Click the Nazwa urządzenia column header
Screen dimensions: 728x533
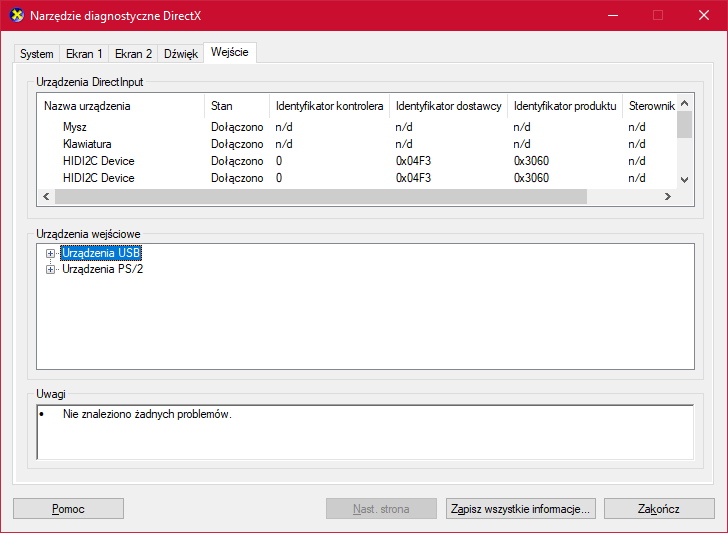[x=121, y=106]
